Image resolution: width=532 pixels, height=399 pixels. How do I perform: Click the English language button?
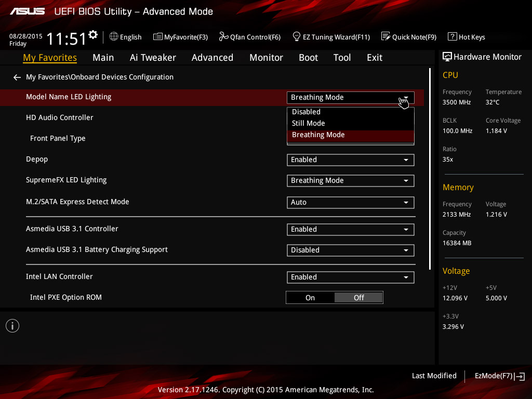pos(126,37)
